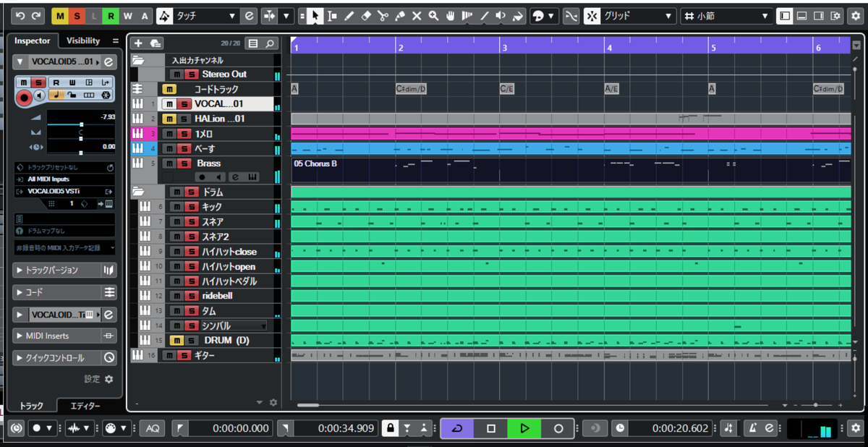Select the Range Selection tool
The height and width of the screenshot is (447, 868).
coord(332,15)
